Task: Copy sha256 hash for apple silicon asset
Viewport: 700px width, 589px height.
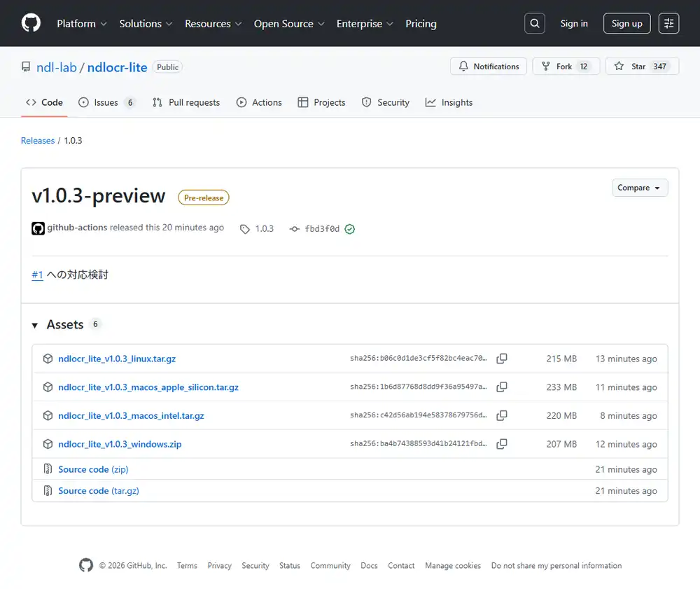Action: (x=501, y=387)
